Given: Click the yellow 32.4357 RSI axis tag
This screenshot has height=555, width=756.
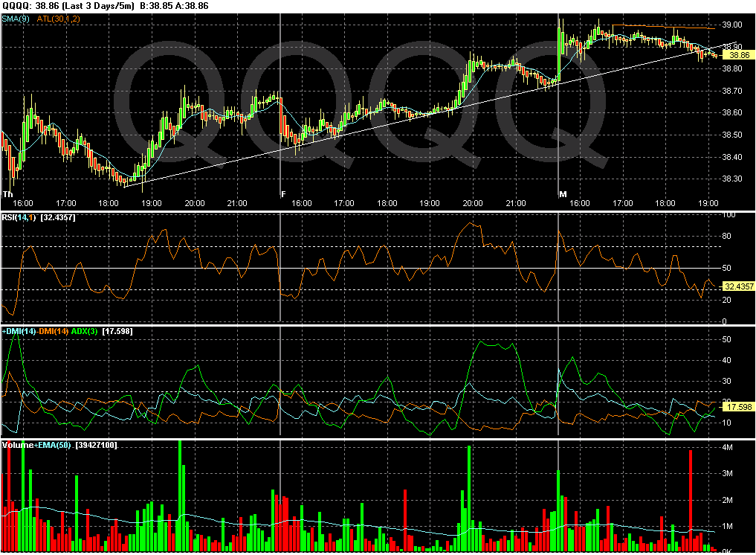Looking at the screenshot, I should [739, 286].
